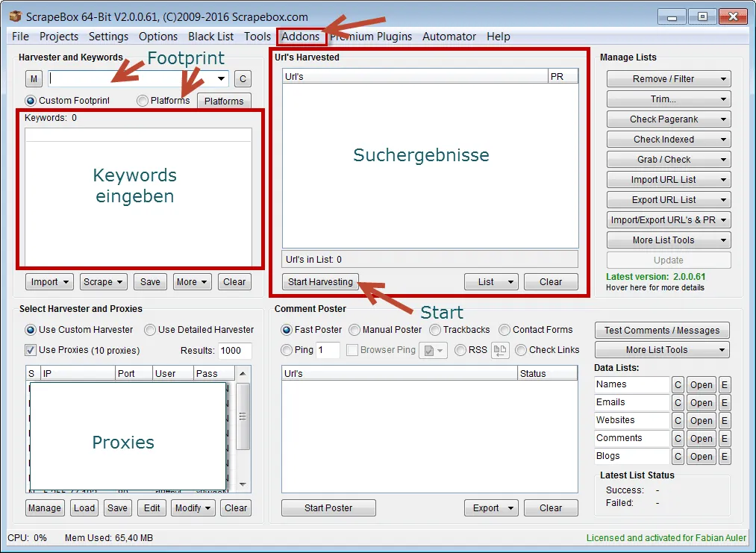
Task: Open keywords Import dropdown button
Action: pyautogui.click(x=49, y=282)
